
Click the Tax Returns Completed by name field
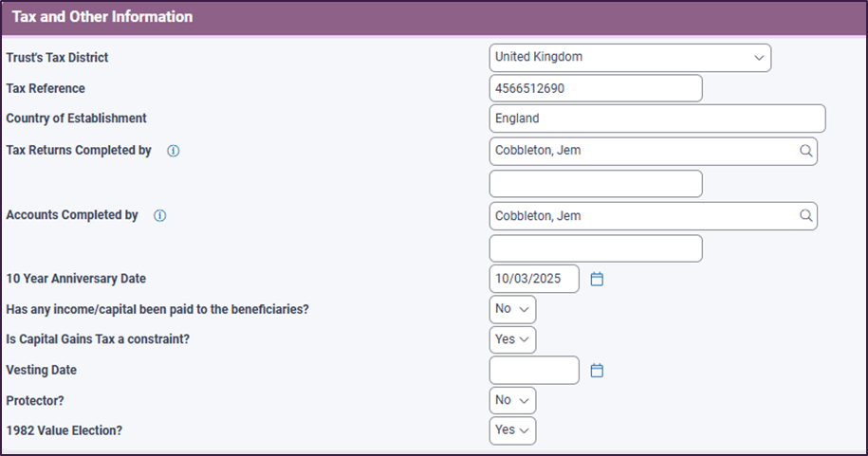(641, 151)
